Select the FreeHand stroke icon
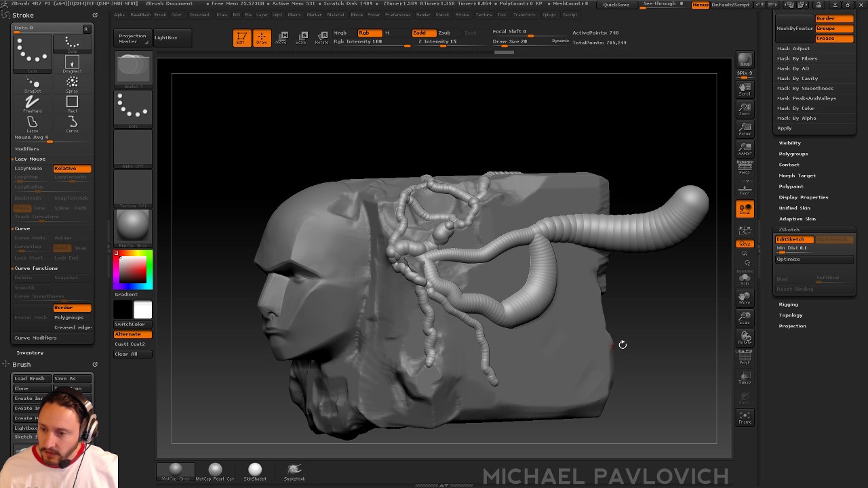 click(x=32, y=104)
